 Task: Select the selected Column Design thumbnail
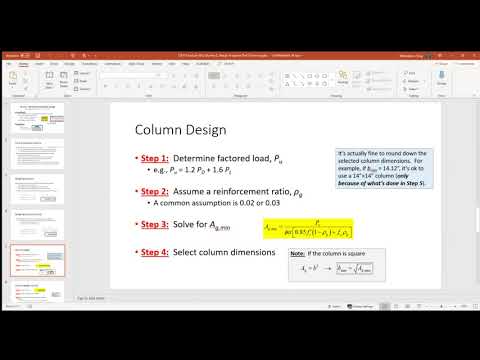point(37,260)
